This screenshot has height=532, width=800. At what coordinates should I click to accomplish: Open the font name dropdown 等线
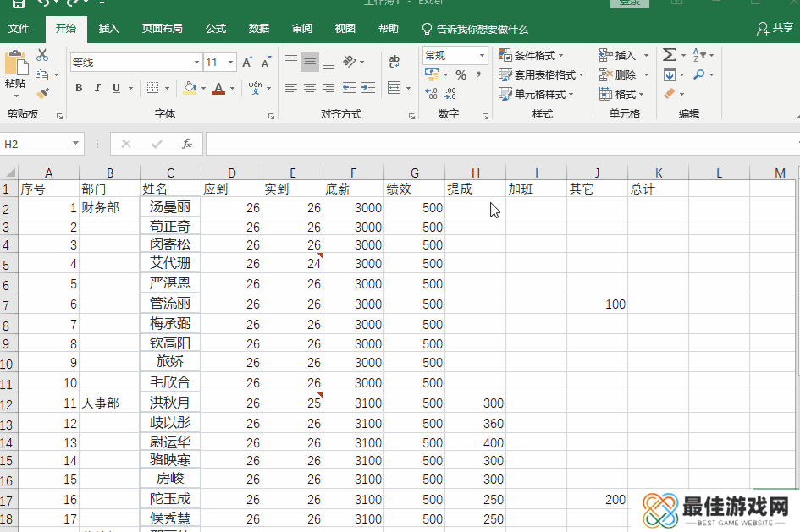[196, 62]
